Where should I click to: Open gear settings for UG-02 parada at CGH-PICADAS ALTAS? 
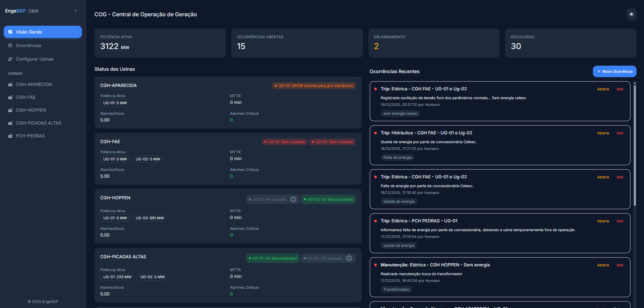(x=349, y=258)
